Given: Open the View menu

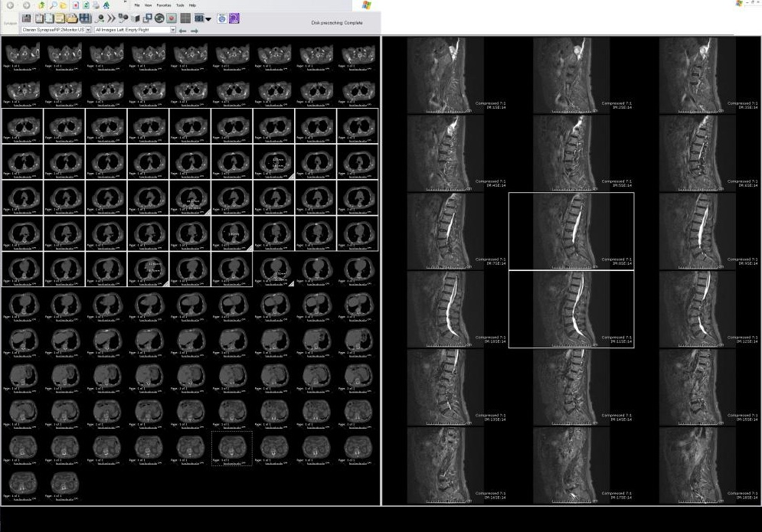Looking at the screenshot, I should click(149, 5).
